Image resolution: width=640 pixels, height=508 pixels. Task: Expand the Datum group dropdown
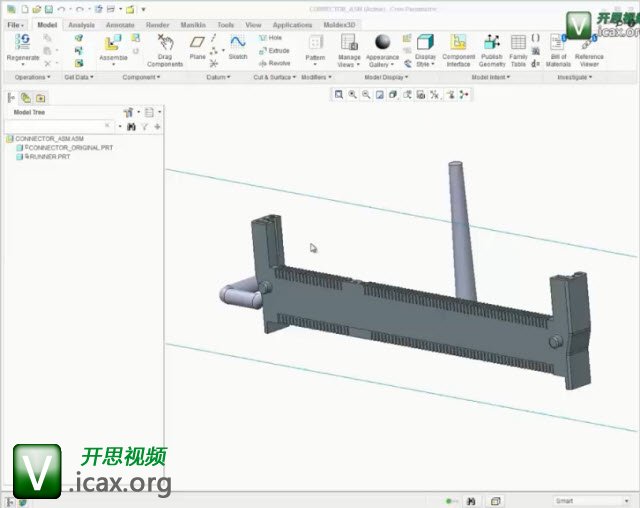click(218, 77)
